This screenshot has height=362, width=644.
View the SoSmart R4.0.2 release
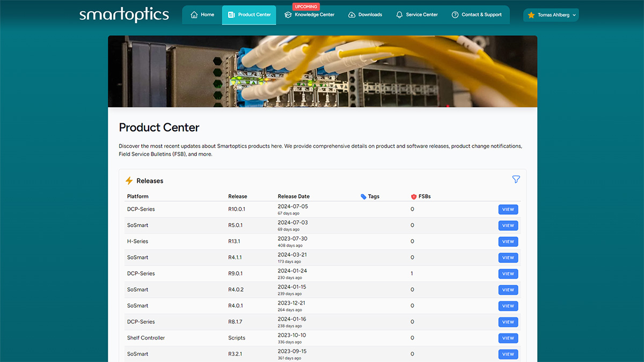point(508,290)
